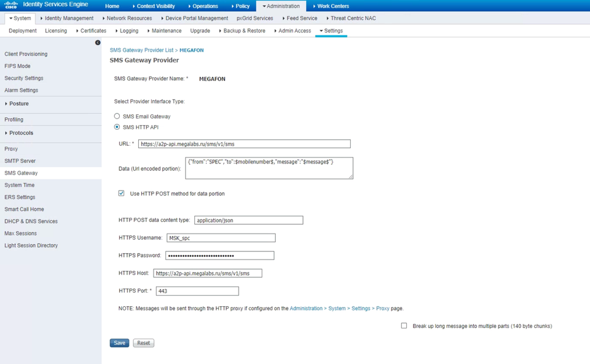This screenshot has height=364, width=590.
Task: Click the Data Url encoded portion textarea
Action: [x=269, y=168]
